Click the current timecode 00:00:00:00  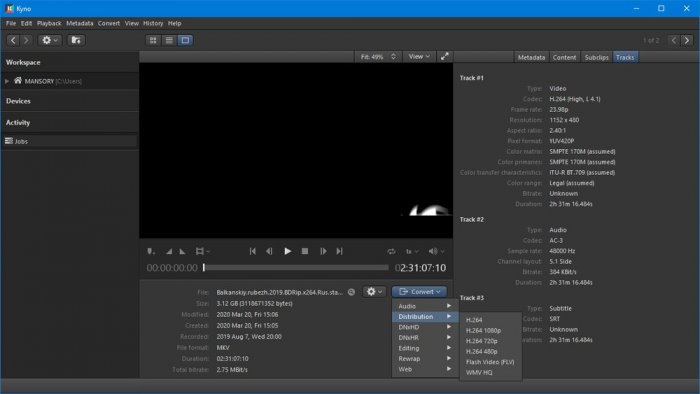172,268
